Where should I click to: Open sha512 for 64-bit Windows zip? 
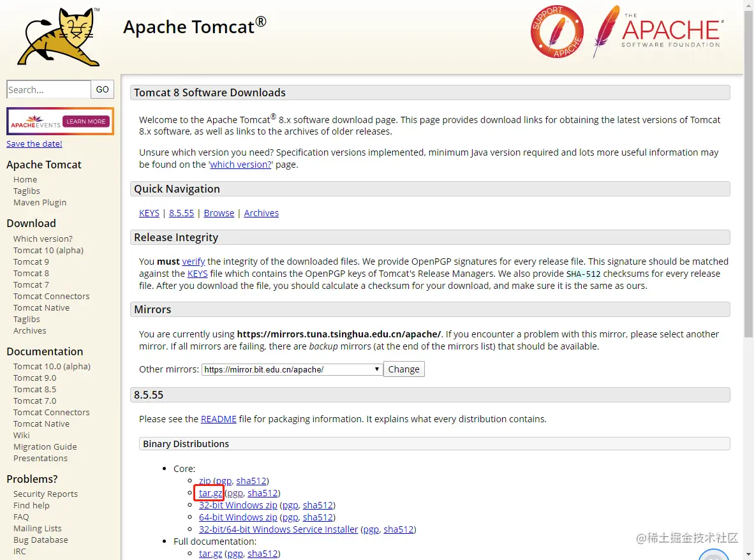click(318, 517)
